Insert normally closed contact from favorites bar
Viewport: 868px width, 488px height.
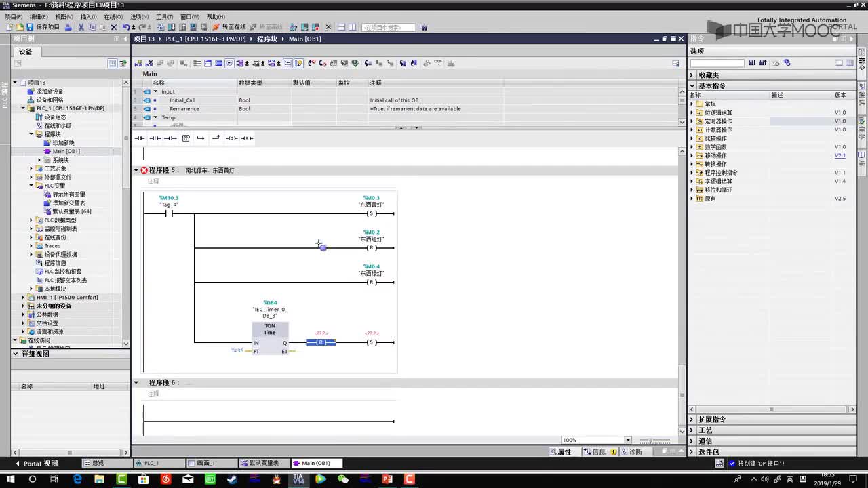point(155,138)
